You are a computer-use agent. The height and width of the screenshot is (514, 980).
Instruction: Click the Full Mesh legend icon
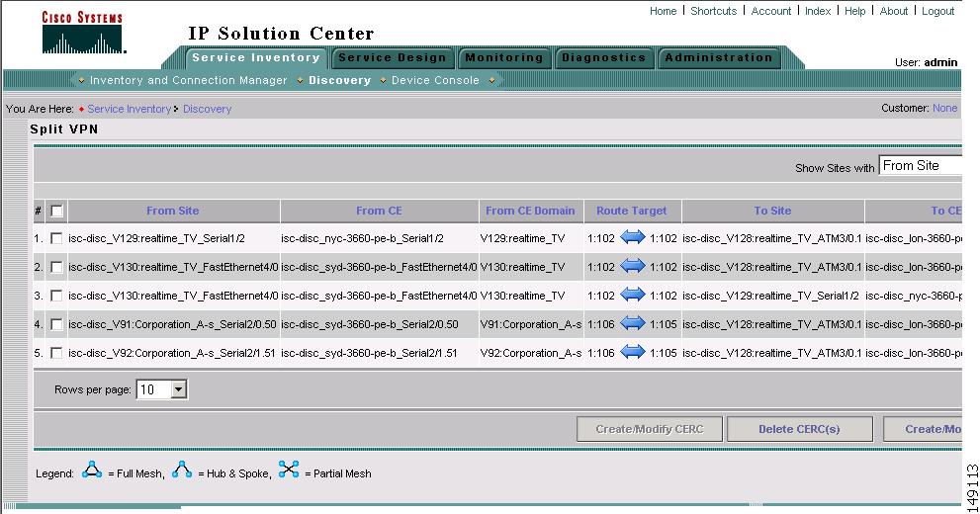point(92,470)
